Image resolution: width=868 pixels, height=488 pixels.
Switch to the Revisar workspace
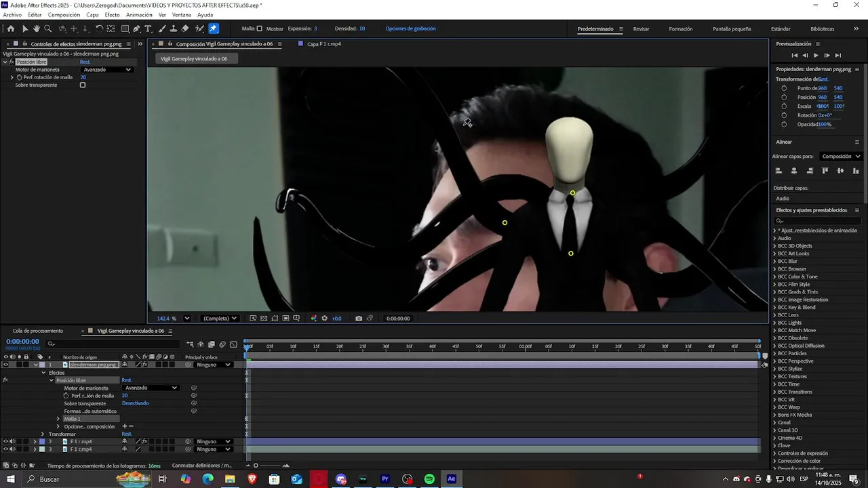pyautogui.click(x=641, y=29)
